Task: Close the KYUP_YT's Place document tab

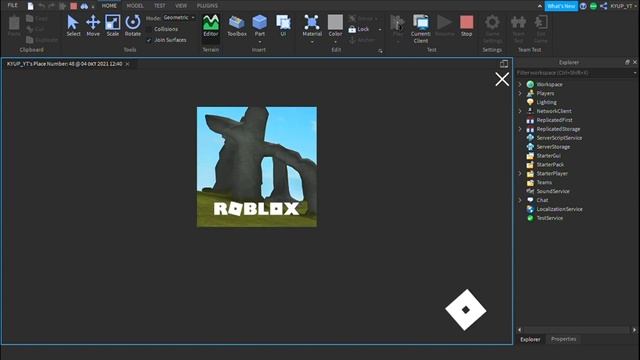Action: pos(127,64)
